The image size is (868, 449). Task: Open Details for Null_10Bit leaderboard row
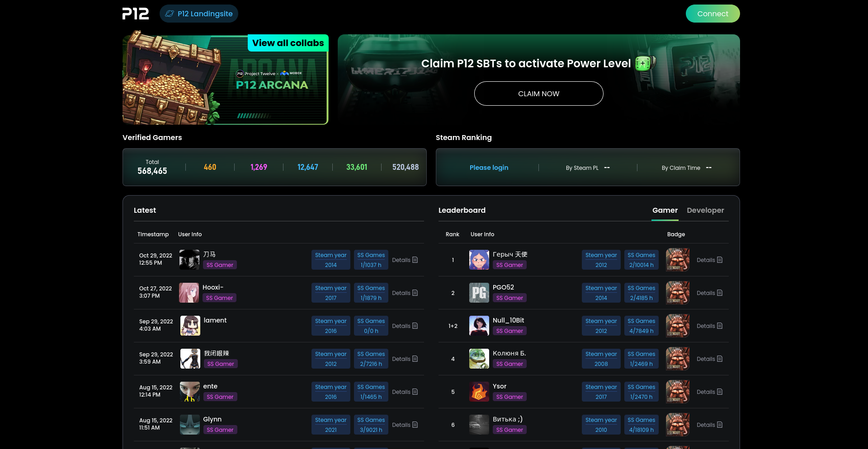[x=710, y=326]
